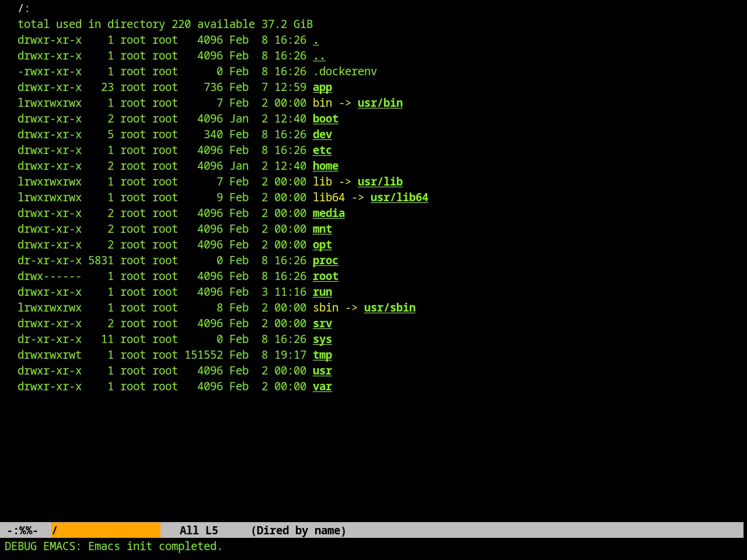The height and width of the screenshot is (560, 747).
Task: Click 'drwxrwxrwt' permissions for tmp
Action: 50,355
